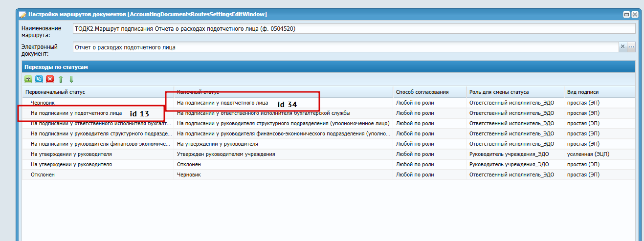This screenshot has height=241, width=644.
Task: Click the window title bar icon
Action: coord(22,14)
